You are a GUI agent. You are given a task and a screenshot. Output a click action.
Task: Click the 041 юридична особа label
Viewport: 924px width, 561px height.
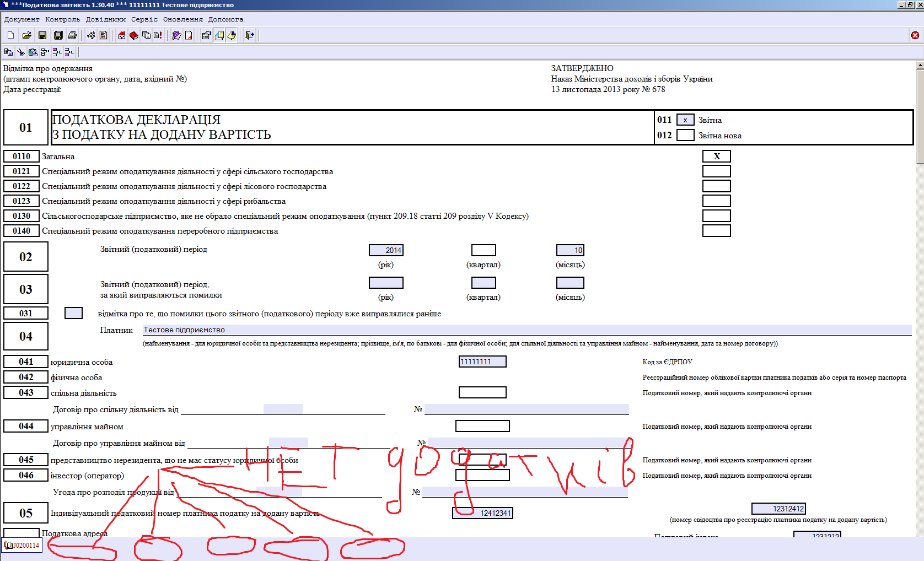[82, 362]
